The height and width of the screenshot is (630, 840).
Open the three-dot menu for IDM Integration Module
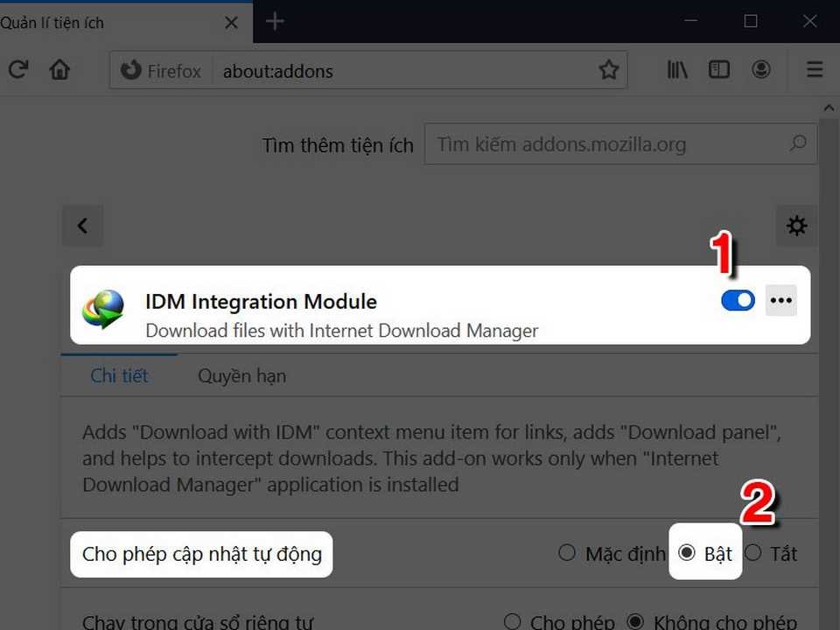(x=780, y=300)
